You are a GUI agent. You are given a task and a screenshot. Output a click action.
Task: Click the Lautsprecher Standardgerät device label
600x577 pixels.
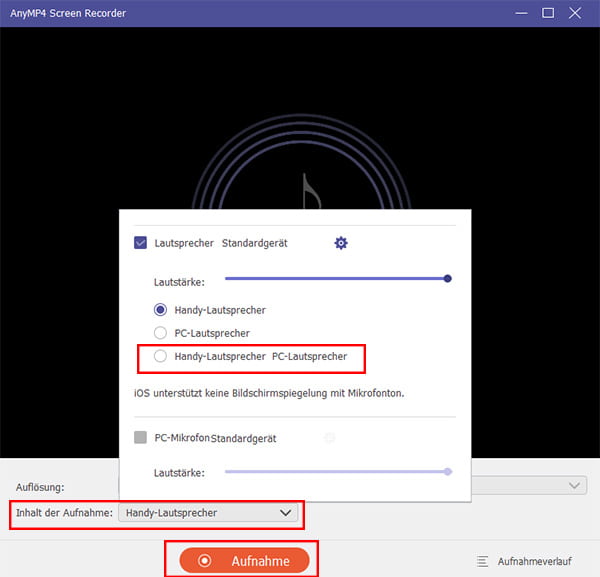coord(254,243)
